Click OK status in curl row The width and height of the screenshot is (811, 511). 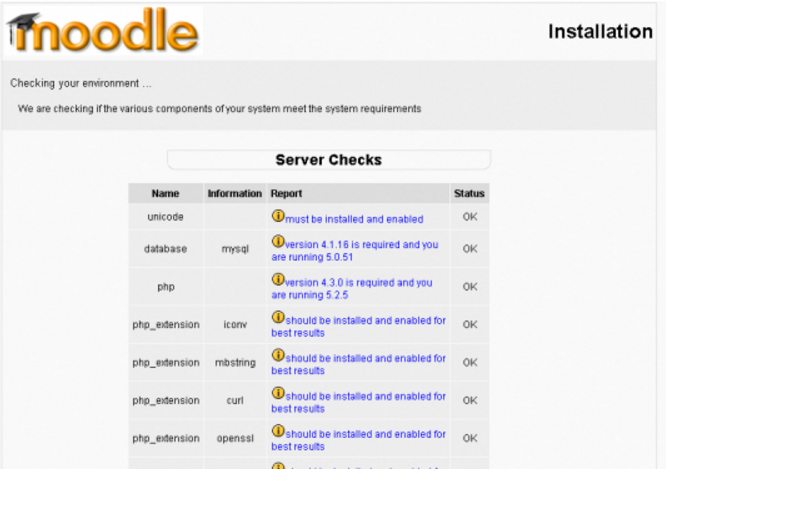470,400
